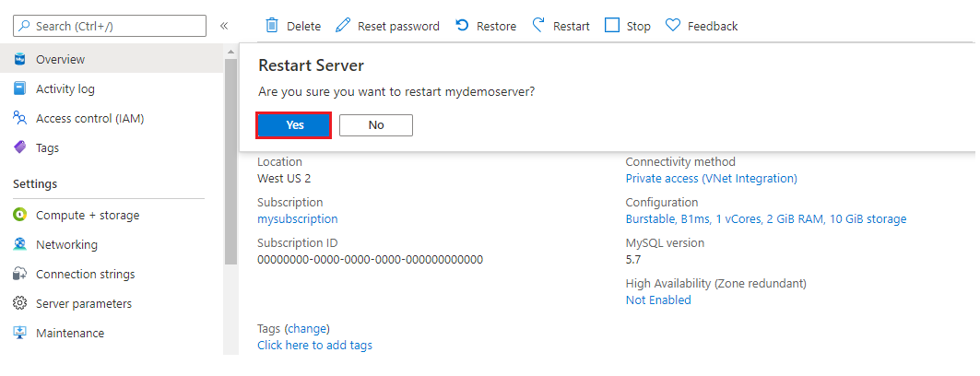Open the mysubscription link
980x376 pixels.
pyautogui.click(x=297, y=219)
